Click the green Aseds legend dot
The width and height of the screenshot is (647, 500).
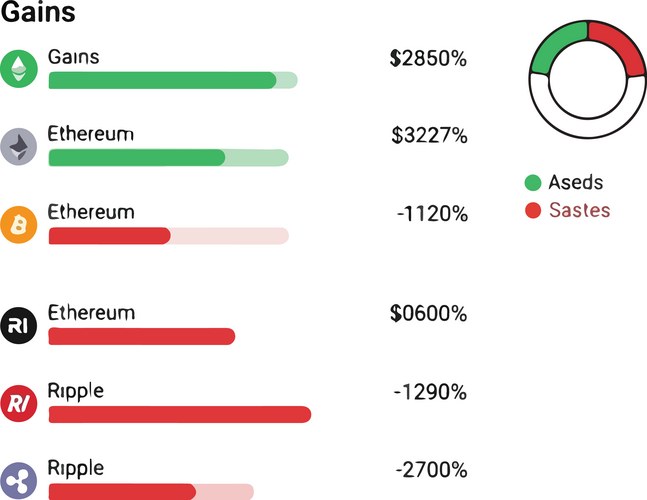(x=533, y=183)
